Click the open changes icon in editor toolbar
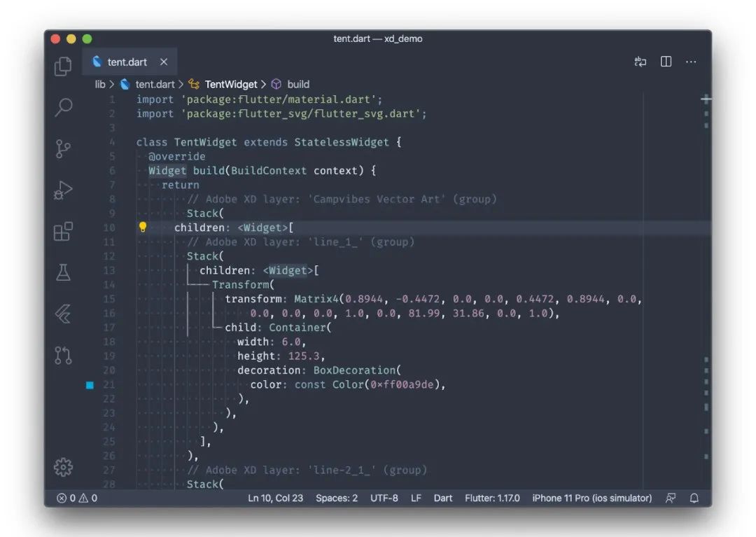Screen dimensions: 756x537 [x=640, y=62]
